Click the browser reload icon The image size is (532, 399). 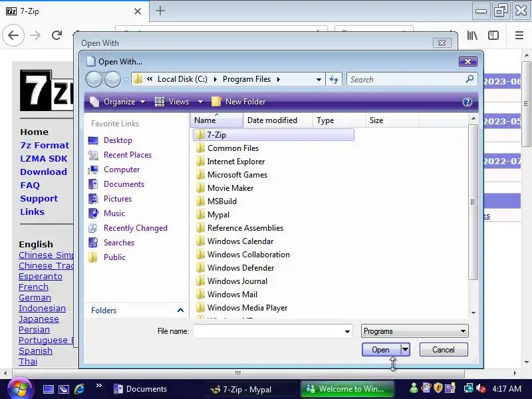point(57,35)
